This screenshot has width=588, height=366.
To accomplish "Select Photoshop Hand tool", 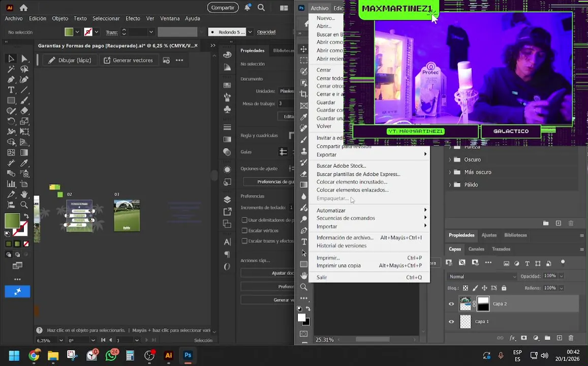I will (304, 276).
